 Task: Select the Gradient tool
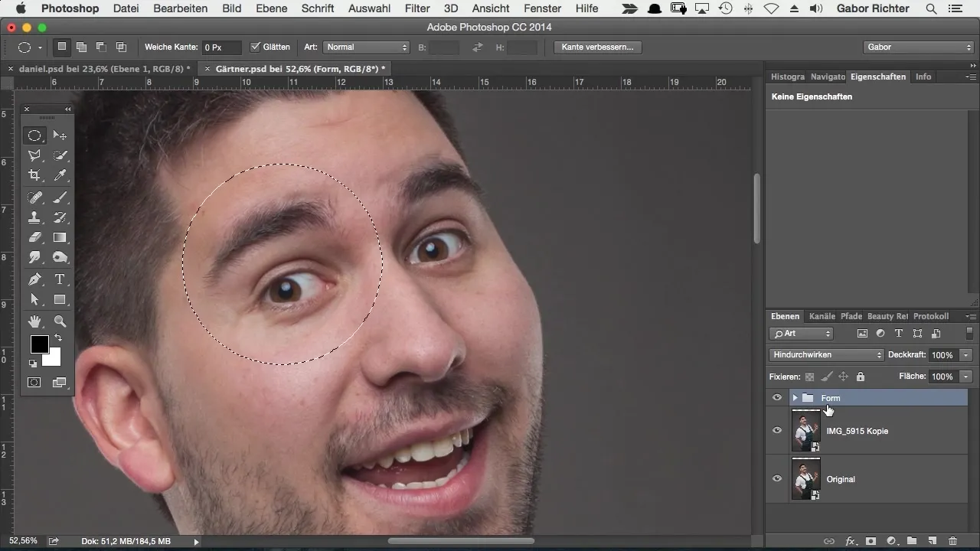coord(60,237)
